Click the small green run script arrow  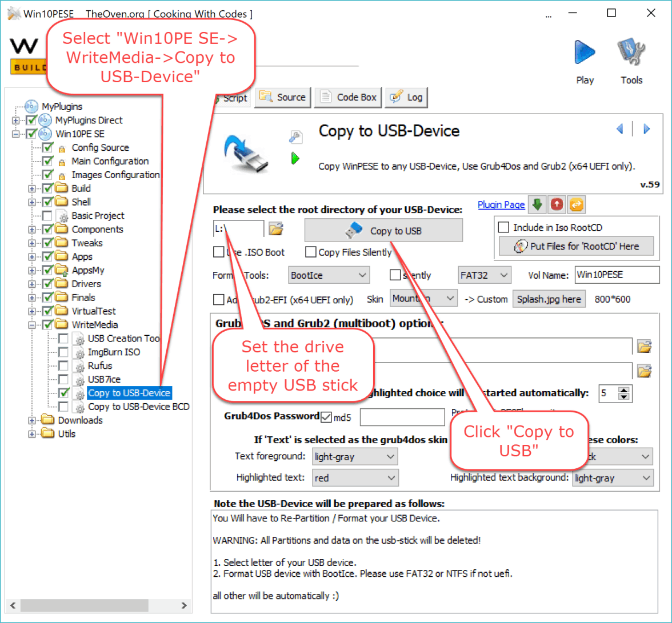click(x=295, y=158)
